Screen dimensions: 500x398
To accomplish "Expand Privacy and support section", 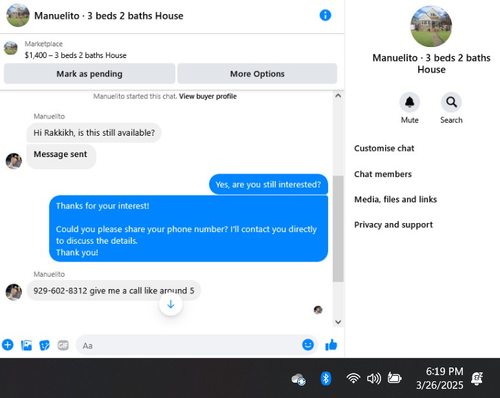I will tap(393, 225).
